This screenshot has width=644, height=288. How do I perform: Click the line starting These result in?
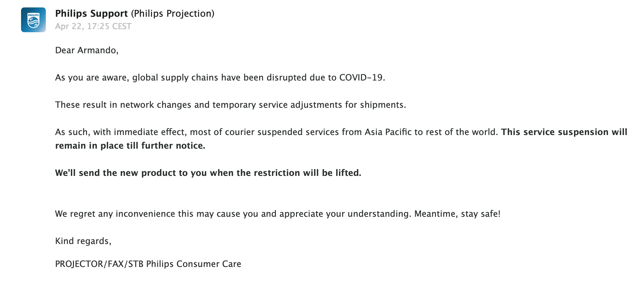230,105
